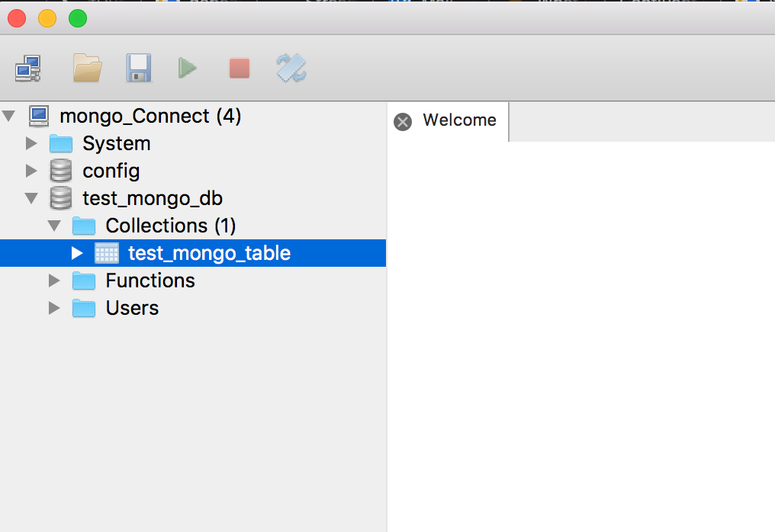Click the config database cylinder icon
Viewport: 775px width, 532px height.
(x=61, y=171)
